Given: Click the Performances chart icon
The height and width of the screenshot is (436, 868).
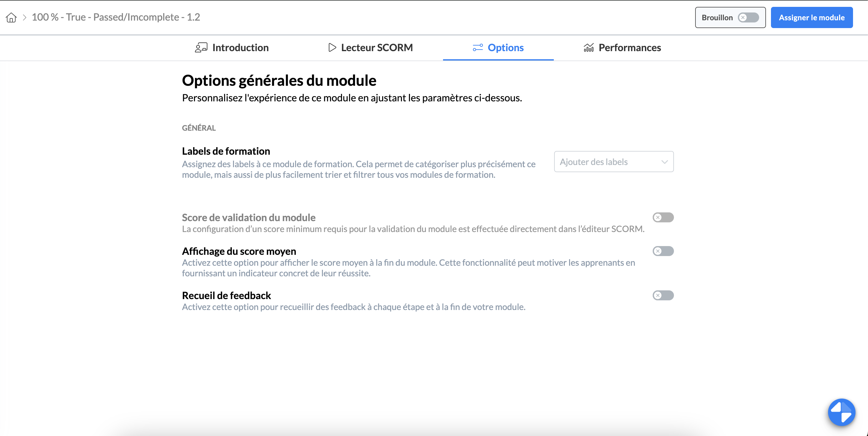Looking at the screenshot, I should tap(588, 47).
